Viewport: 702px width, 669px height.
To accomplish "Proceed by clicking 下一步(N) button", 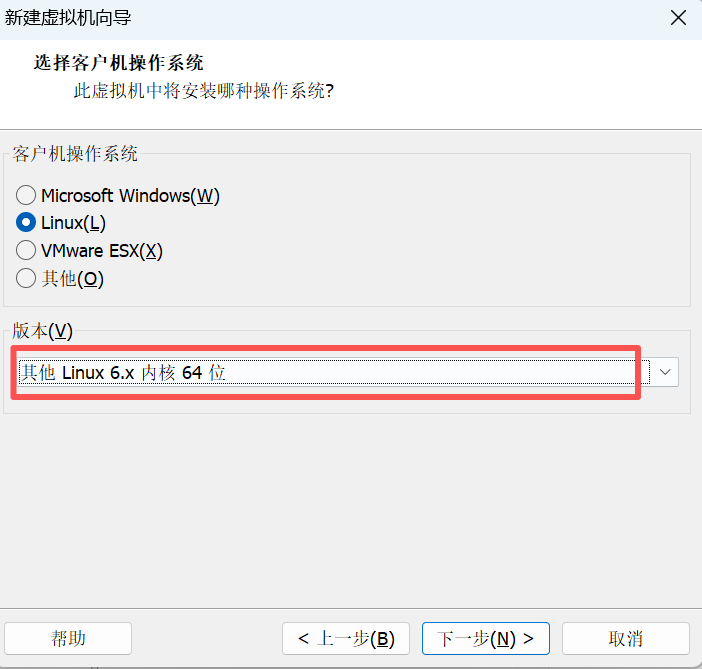I will coord(486,638).
